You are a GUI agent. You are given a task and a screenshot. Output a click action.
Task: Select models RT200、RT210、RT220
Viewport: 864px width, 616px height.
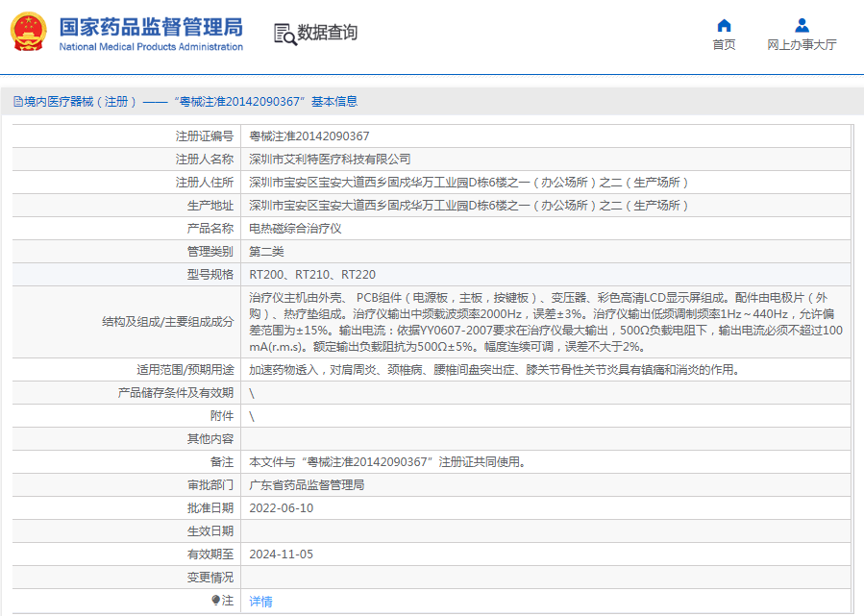(x=312, y=275)
